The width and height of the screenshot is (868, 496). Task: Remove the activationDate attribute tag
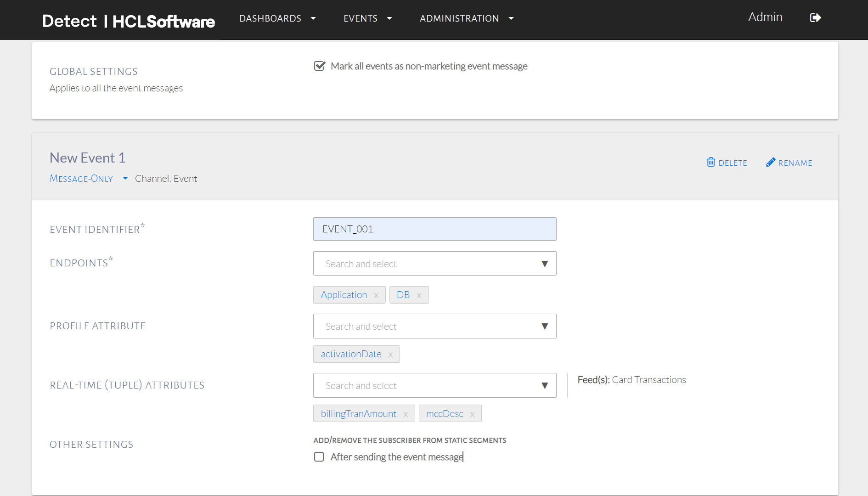click(390, 355)
